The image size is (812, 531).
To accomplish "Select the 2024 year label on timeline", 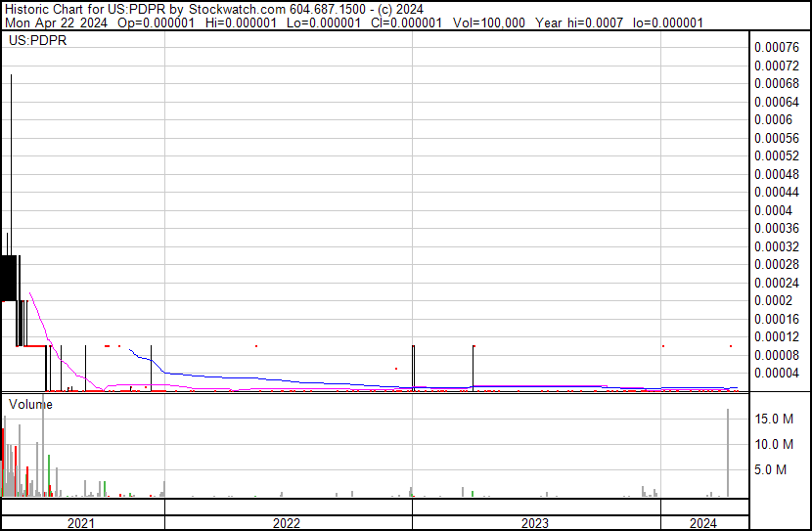I will [703, 523].
